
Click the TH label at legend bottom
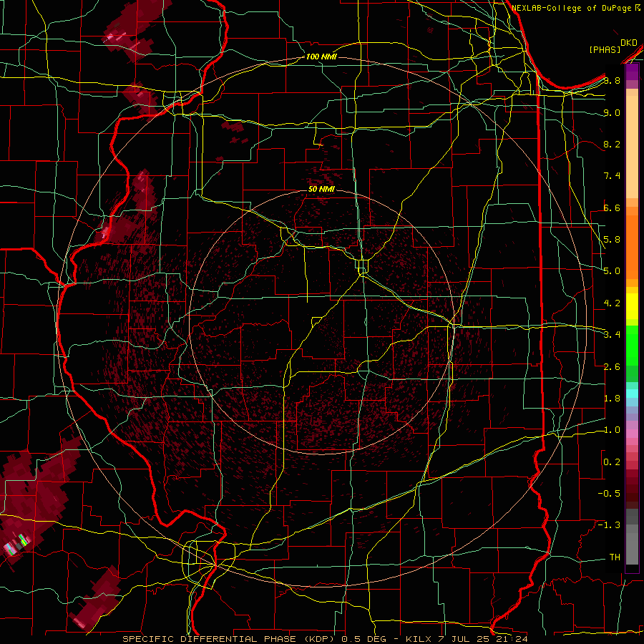(615, 557)
